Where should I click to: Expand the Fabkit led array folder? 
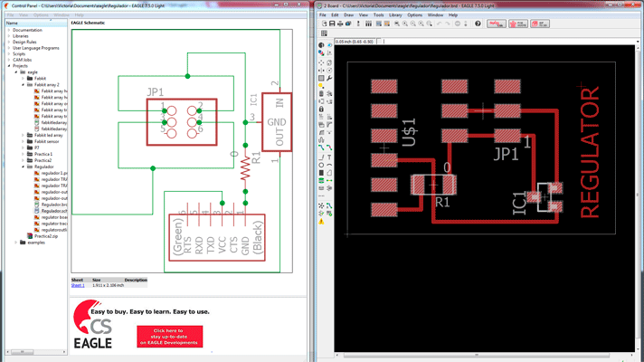[23, 135]
